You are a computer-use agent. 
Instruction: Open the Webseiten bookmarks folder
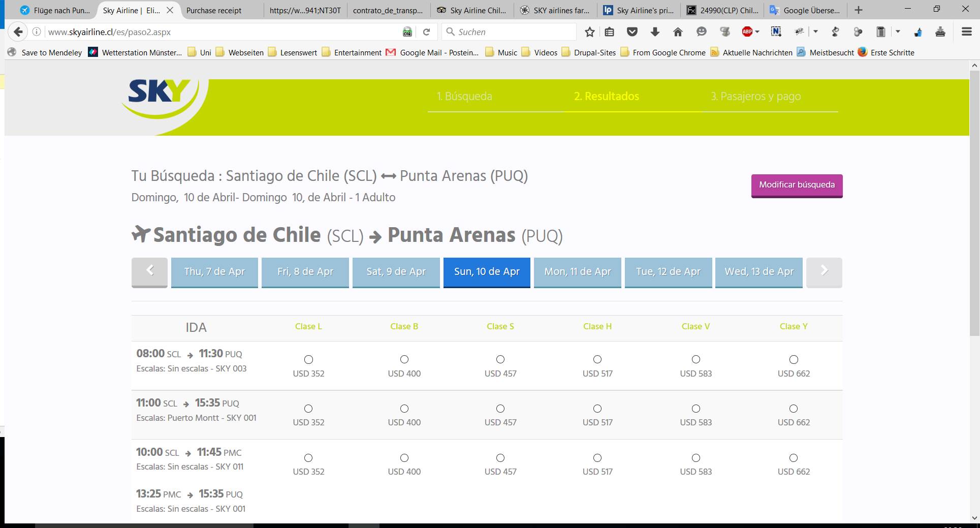239,52
